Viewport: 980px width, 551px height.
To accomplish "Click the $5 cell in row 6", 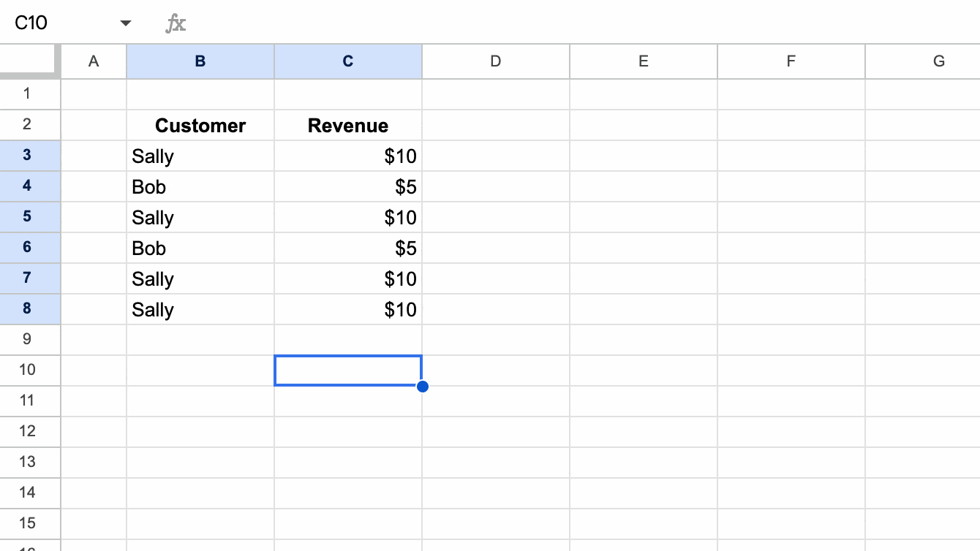I will [x=348, y=248].
